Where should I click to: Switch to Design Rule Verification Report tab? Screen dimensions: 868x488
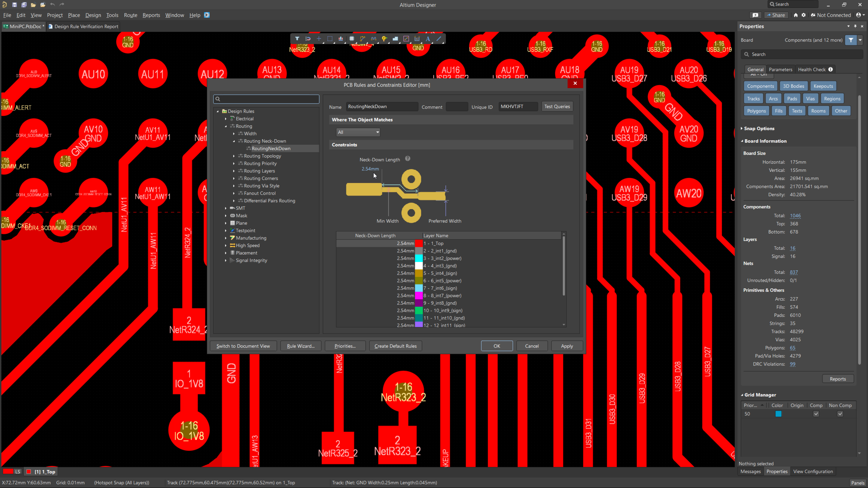click(x=84, y=27)
